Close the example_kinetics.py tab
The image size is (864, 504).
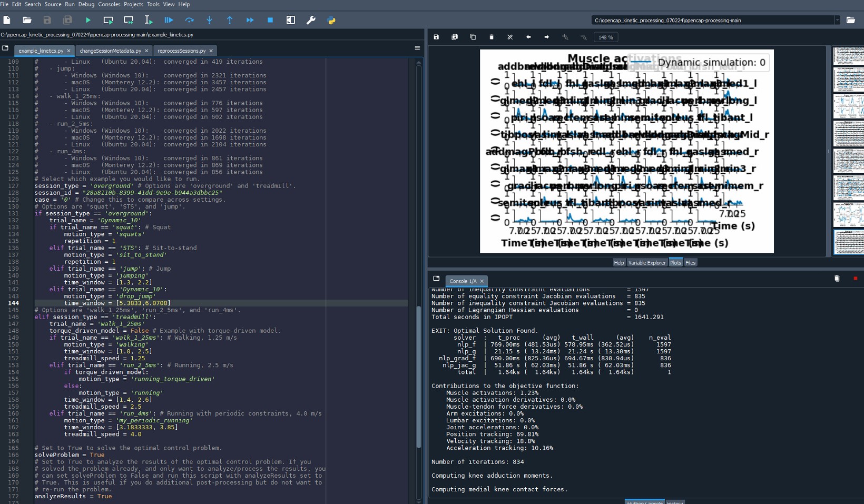(68, 51)
